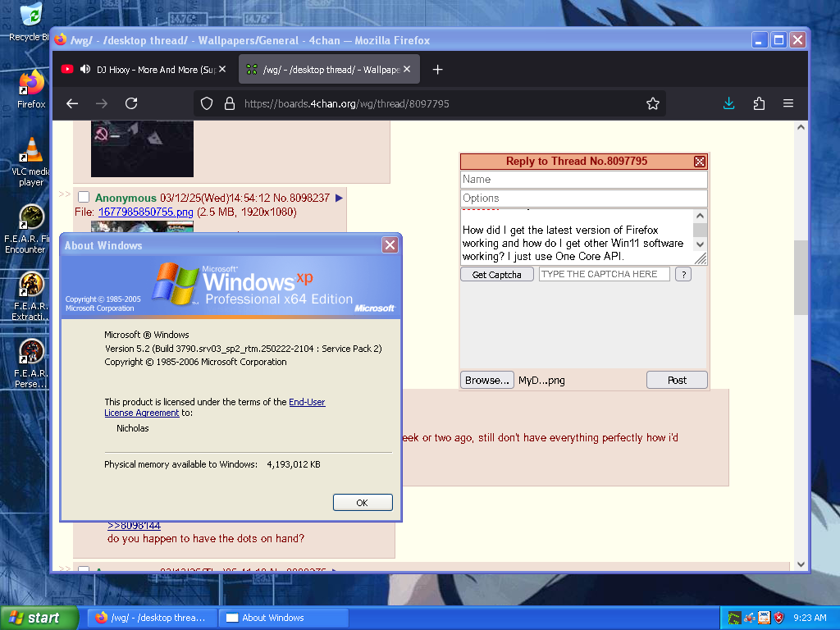Tick the checkbox for post No.8098237
This screenshot has height=630, width=840.
pos(84,197)
